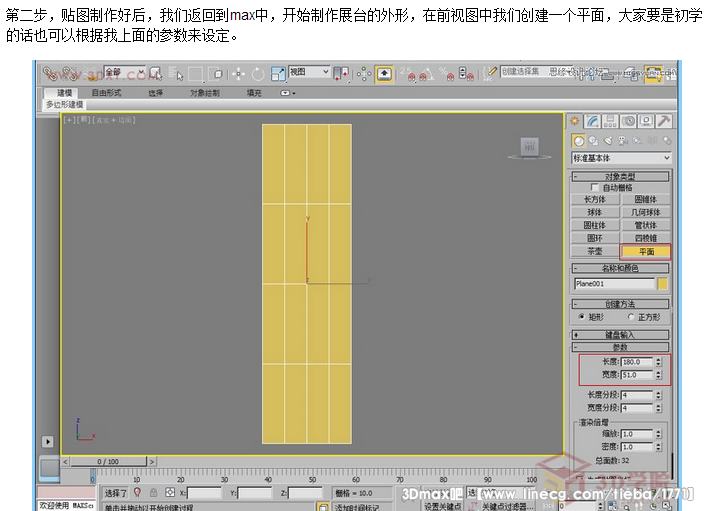Open the ribbon options dropdown arrow
Viewport: 723px width, 511px height.
point(288,93)
